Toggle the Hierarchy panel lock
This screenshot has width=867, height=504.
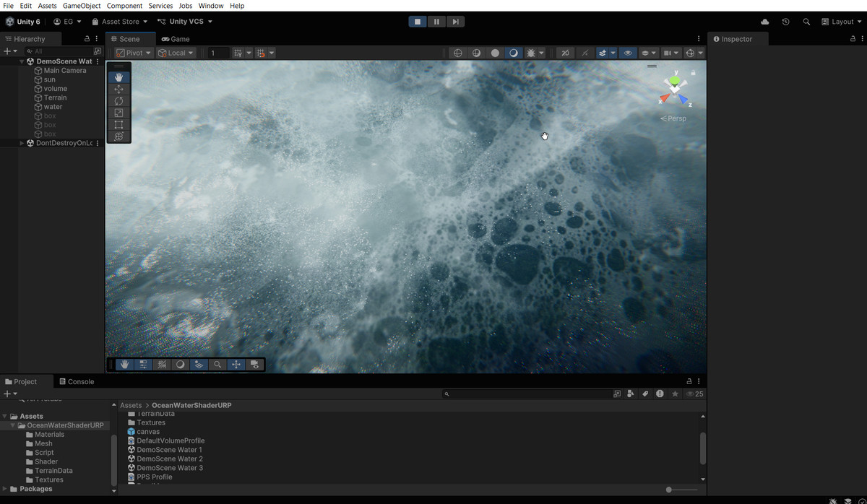click(87, 39)
